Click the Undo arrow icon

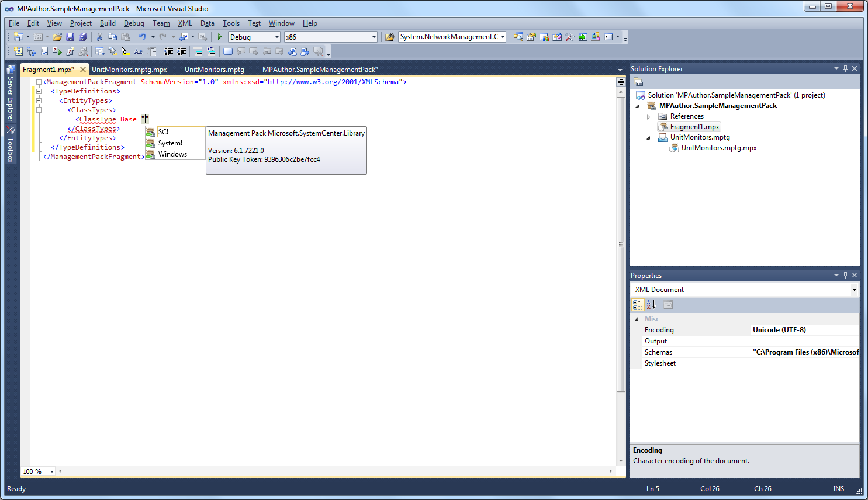click(x=142, y=37)
